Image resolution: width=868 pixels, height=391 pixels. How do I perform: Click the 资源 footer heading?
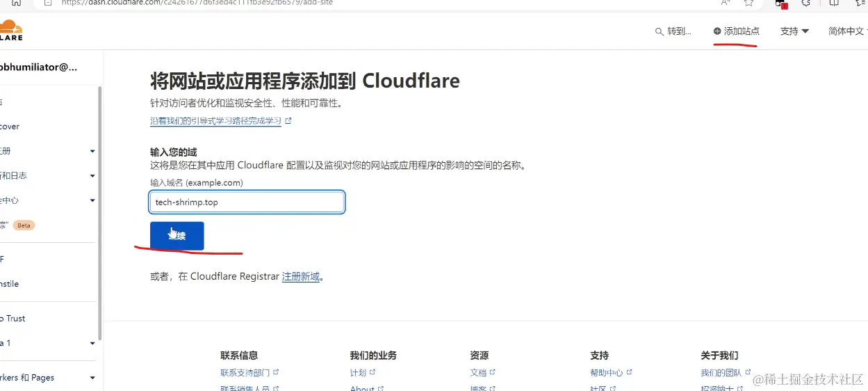pos(480,356)
